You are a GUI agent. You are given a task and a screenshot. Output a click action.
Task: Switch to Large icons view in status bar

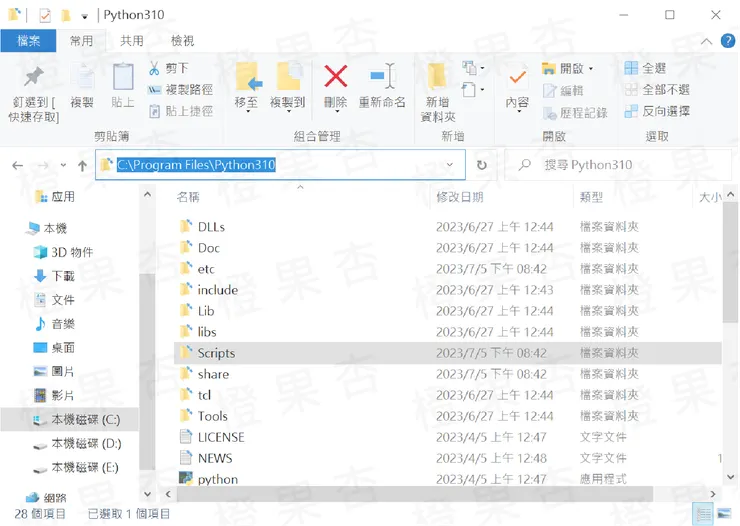point(724,514)
